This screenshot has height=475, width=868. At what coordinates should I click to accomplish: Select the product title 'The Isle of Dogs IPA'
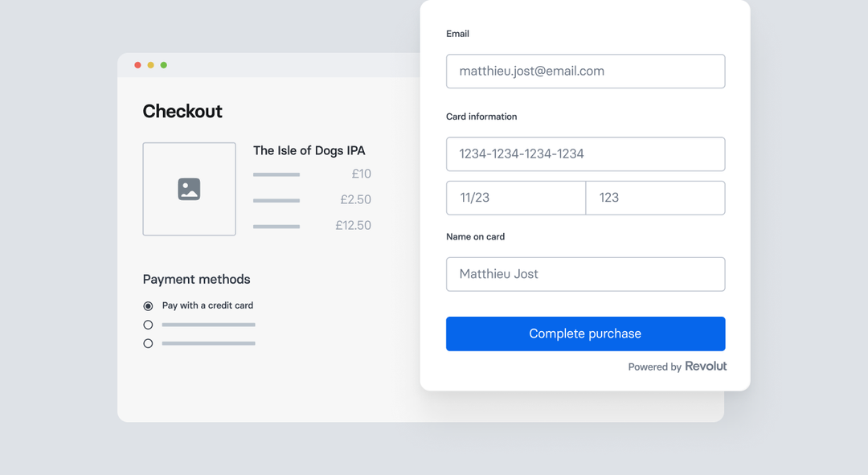pyautogui.click(x=309, y=150)
